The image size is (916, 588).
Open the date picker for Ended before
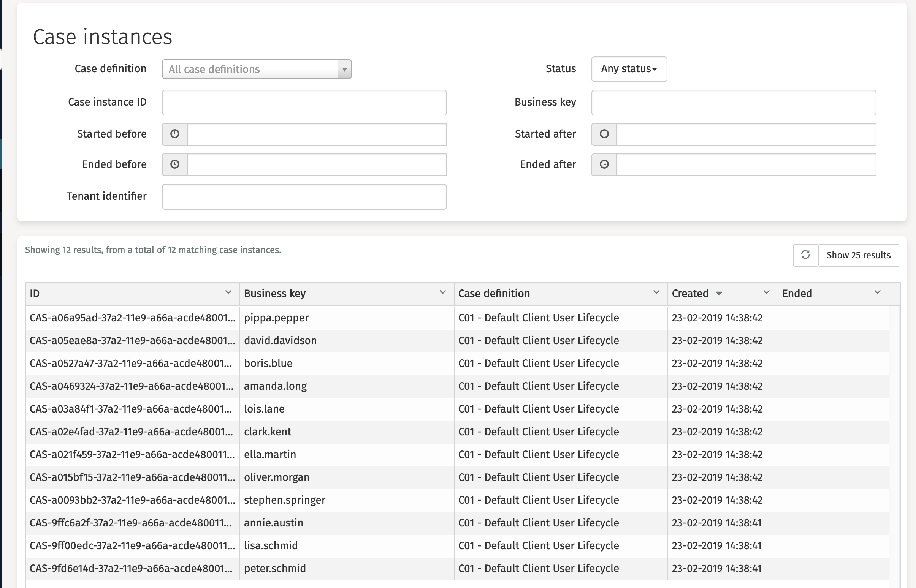pos(175,164)
